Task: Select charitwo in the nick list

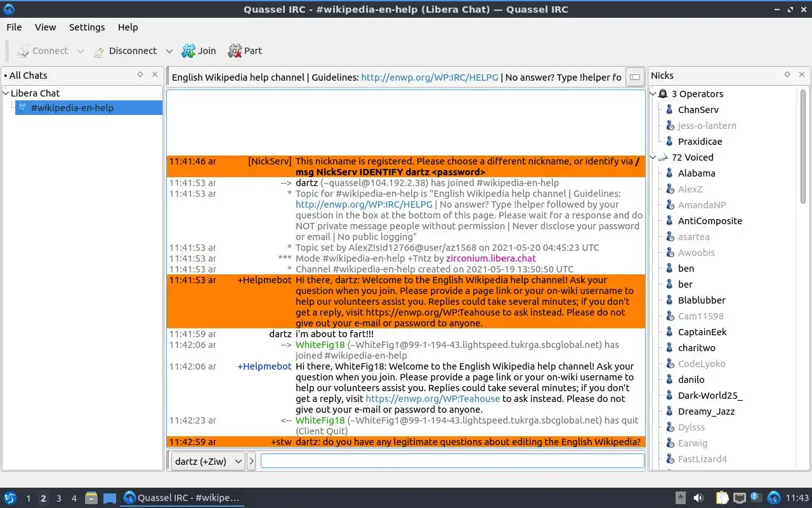Action: (696, 348)
